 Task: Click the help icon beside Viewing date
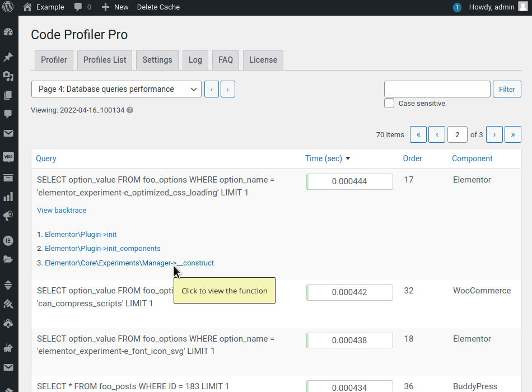[130, 110]
